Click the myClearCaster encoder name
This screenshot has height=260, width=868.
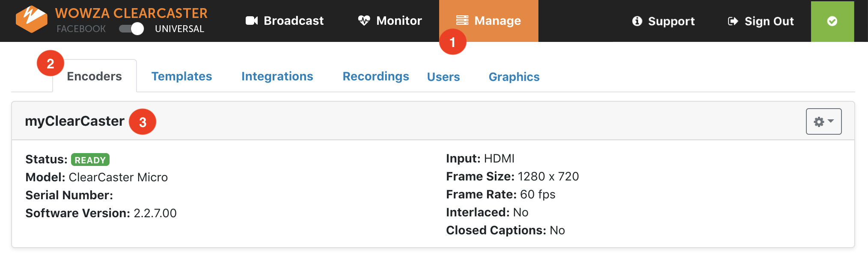pos(74,121)
